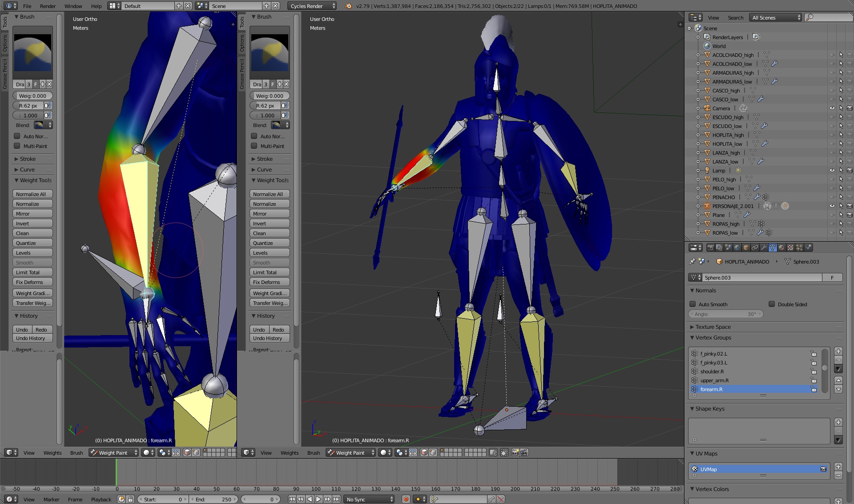854x504 pixels.
Task: Expand the Texture Space panel
Action: pyautogui.click(x=713, y=327)
